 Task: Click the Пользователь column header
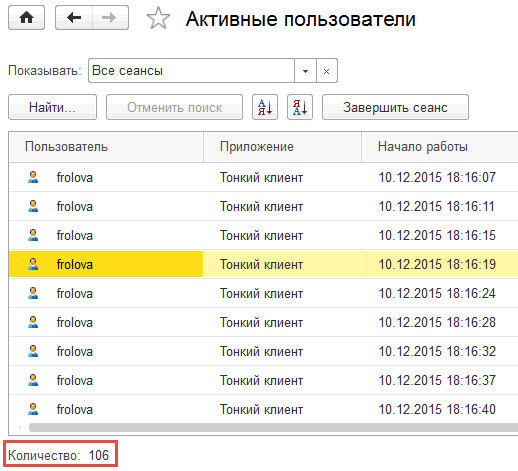[106, 147]
